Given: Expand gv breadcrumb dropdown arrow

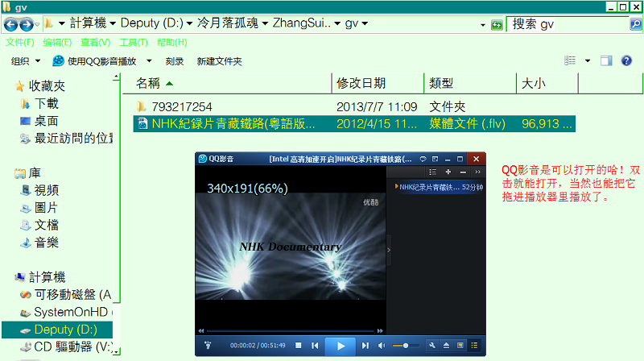Looking at the screenshot, I should pyautogui.click(x=365, y=23).
